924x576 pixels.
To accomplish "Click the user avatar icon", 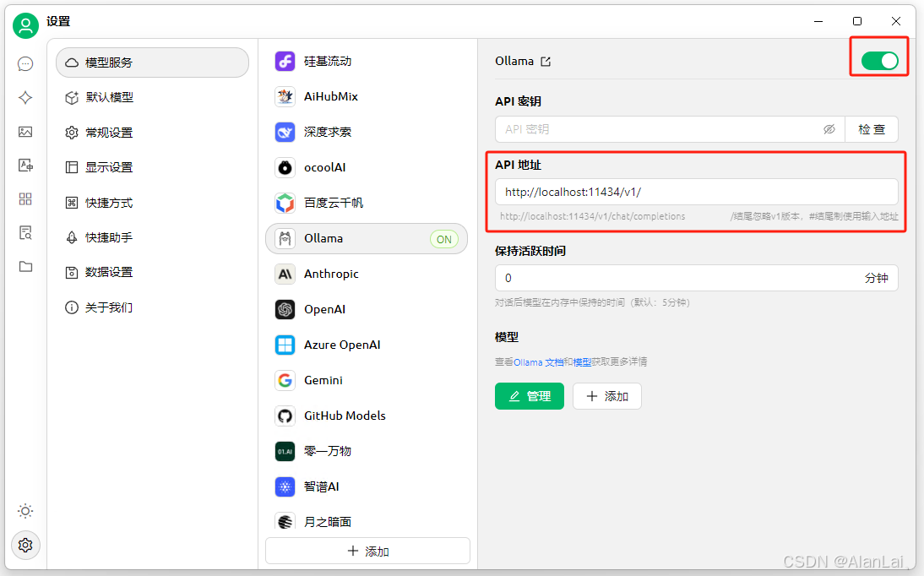I will (25, 25).
